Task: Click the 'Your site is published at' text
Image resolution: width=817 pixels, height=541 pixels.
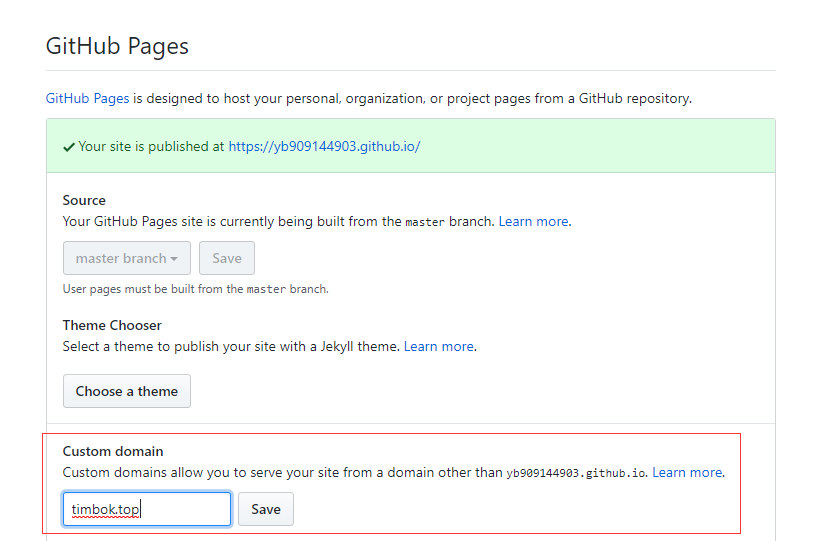Action: pos(151,146)
